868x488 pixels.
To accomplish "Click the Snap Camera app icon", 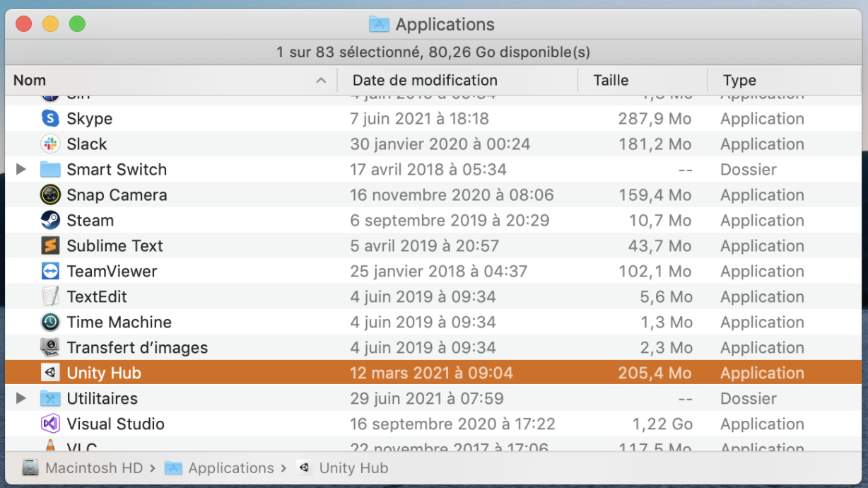I will pos(50,195).
